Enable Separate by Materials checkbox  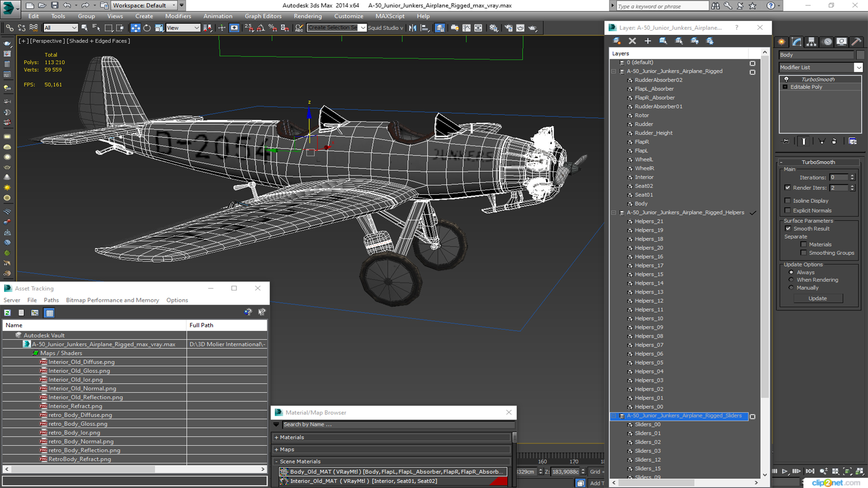click(x=803, y=244)
